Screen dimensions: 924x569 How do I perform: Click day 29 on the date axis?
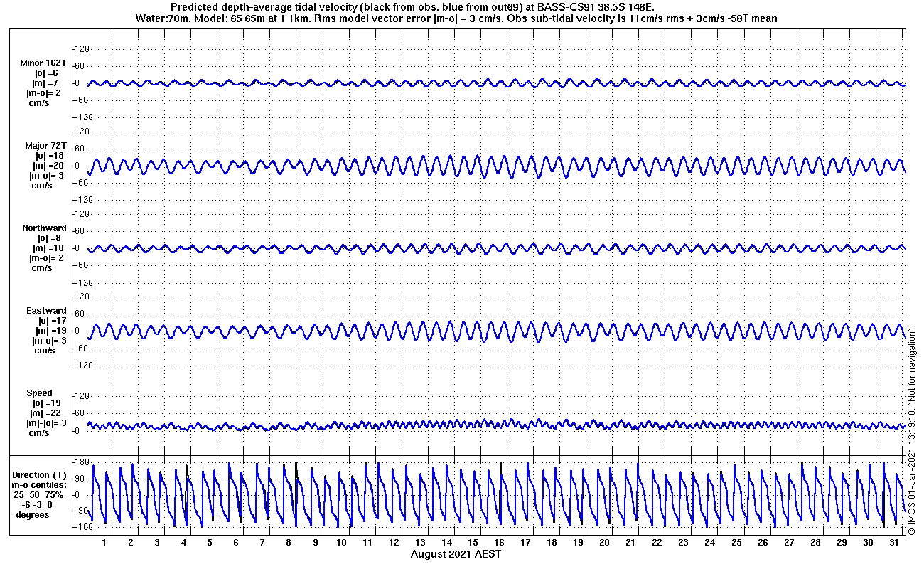click(x=841, y=542)
